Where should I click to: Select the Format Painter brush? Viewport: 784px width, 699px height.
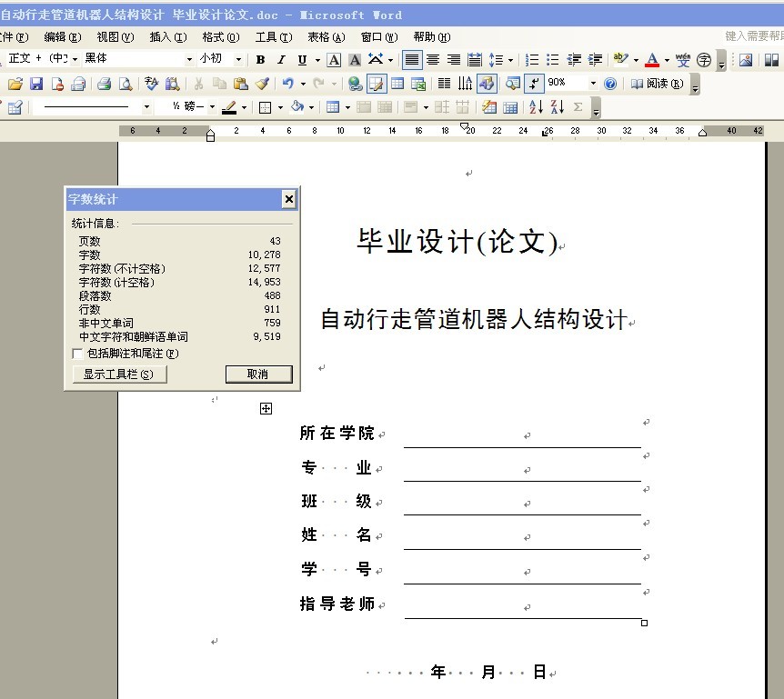pos(262,84)
